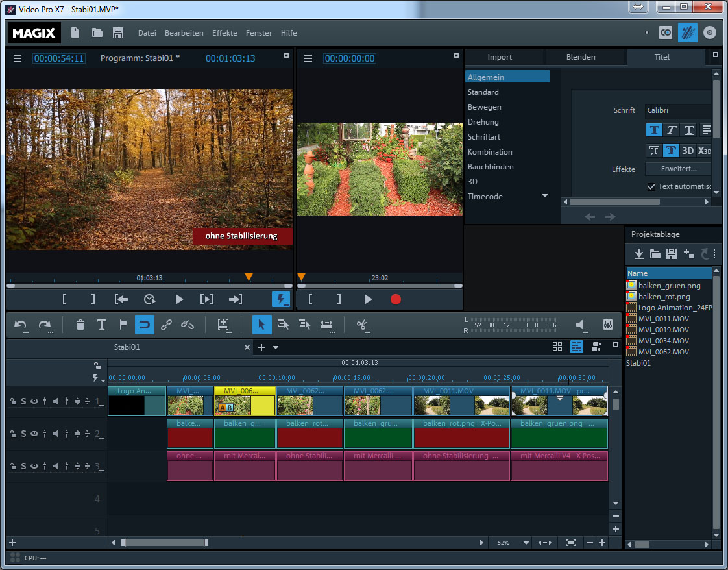Jump to range start in program monitor

point(121,300)
